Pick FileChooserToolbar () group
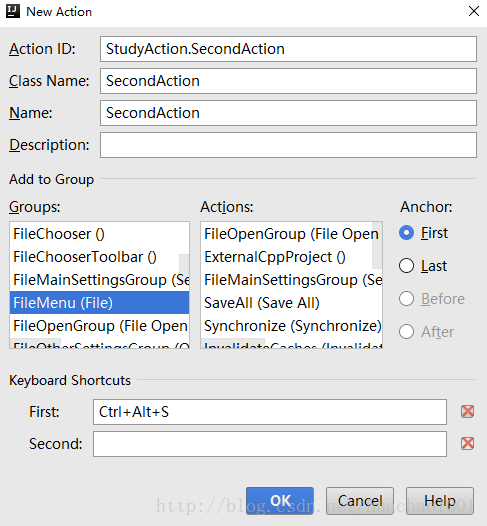This screenshot has height=526, width=487. click(x=99, y=257)
